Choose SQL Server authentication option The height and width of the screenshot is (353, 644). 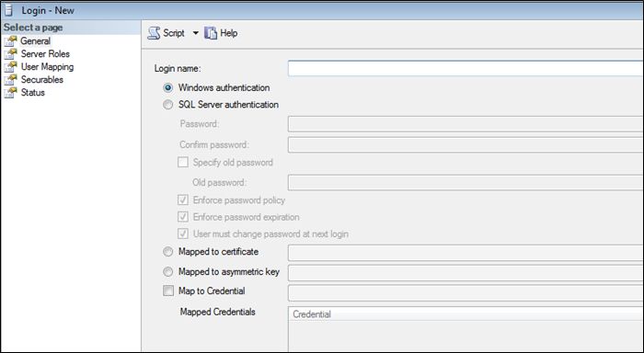click(168, 105)
